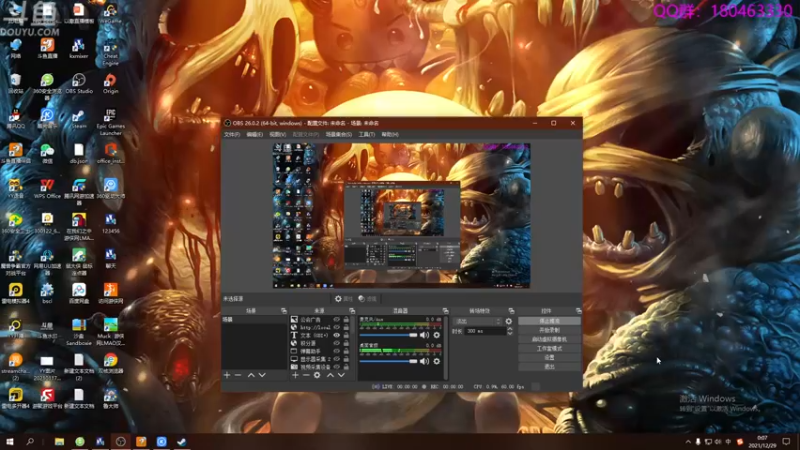This screenshot has height=450, width=800.
Task: Add a new scene with plus icon
Action: point(227,375)
